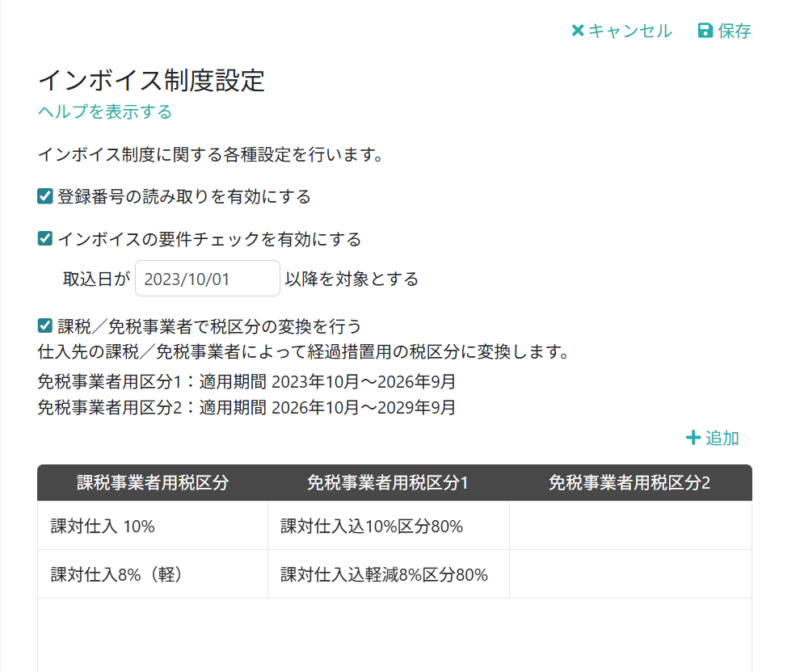The image size is (800, 672).
Task: Toggle 登録番号の読み取りを有効にする checkbox
Action: [45, 196]
